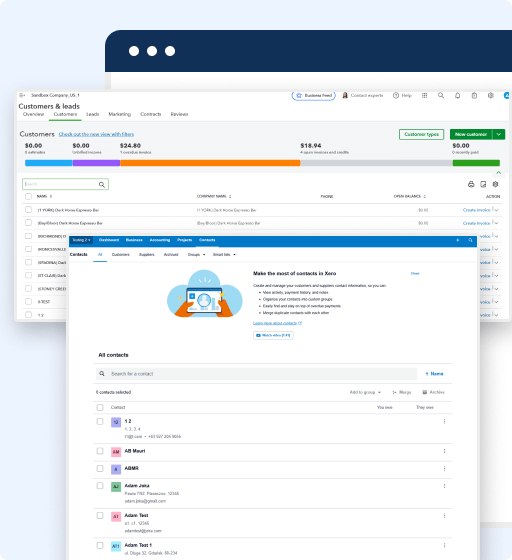Expand action dropdown for second Dark Horse row
The width and height of the screenshot is (512, 560).
496,223
